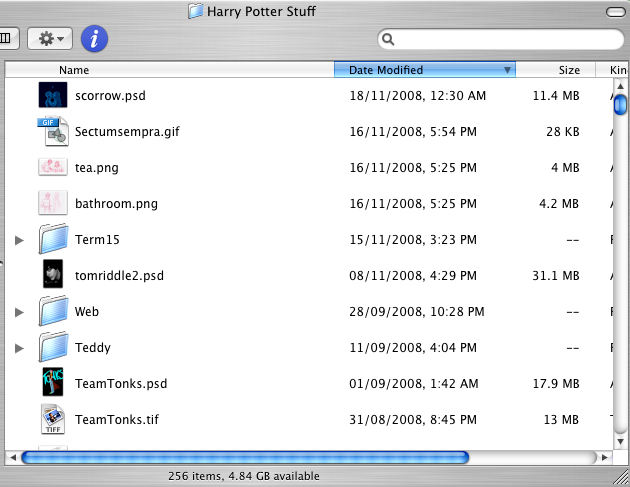Click the 11/09/2008, 4:04 PM date
630x487 pixels.
point(413,348)
